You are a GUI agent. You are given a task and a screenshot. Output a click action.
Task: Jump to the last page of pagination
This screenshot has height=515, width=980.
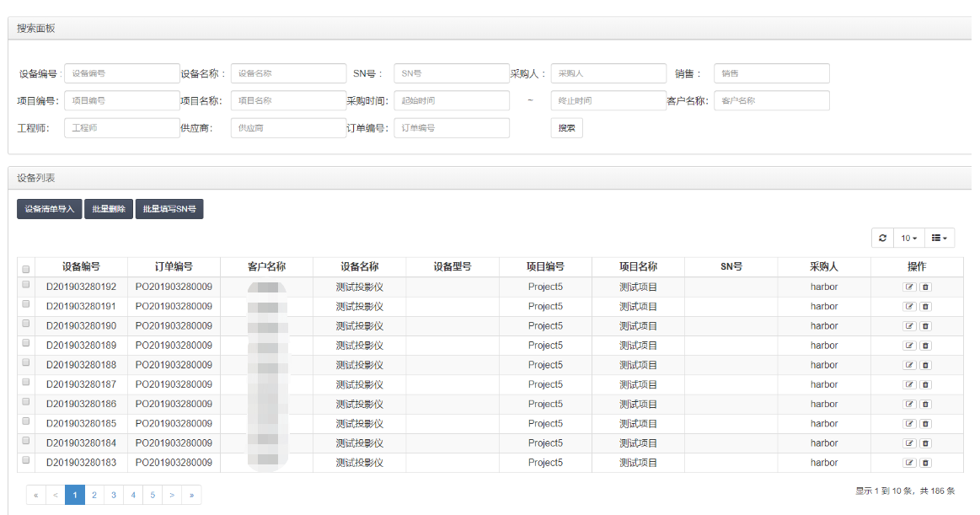[x=191, y=495]
